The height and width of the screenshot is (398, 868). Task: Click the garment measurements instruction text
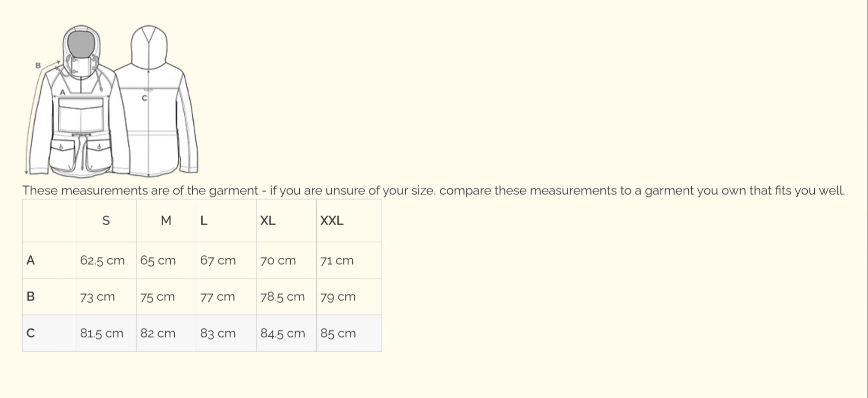tap(433, 190)
